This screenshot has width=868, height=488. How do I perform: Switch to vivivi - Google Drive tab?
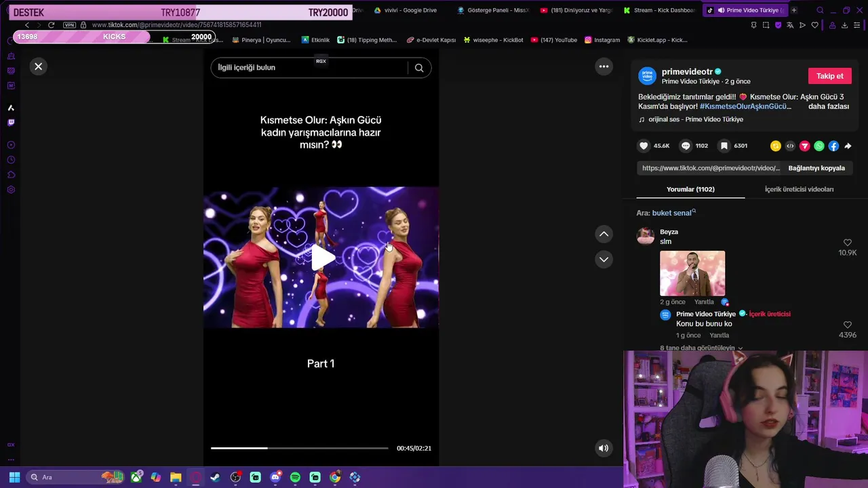pos(405,10)
